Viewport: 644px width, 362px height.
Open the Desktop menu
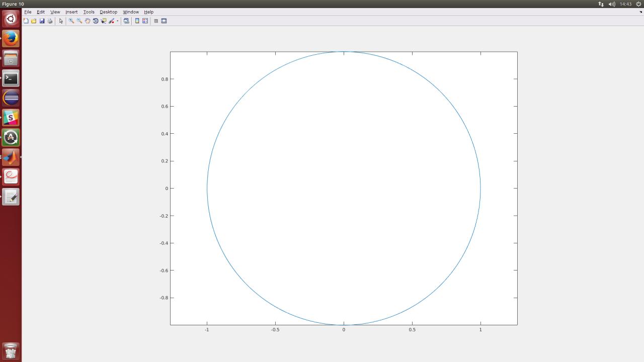click(x=108, y=12)
